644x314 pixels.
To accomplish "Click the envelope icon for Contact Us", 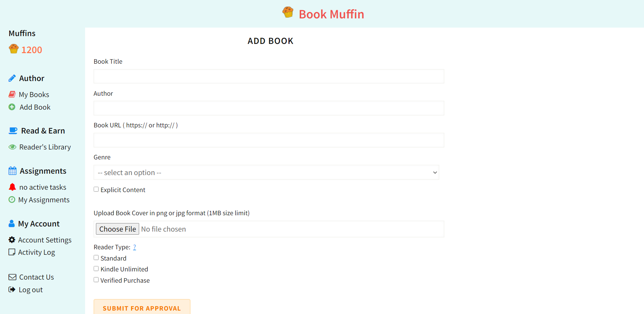I will click(x=12, y=277).
